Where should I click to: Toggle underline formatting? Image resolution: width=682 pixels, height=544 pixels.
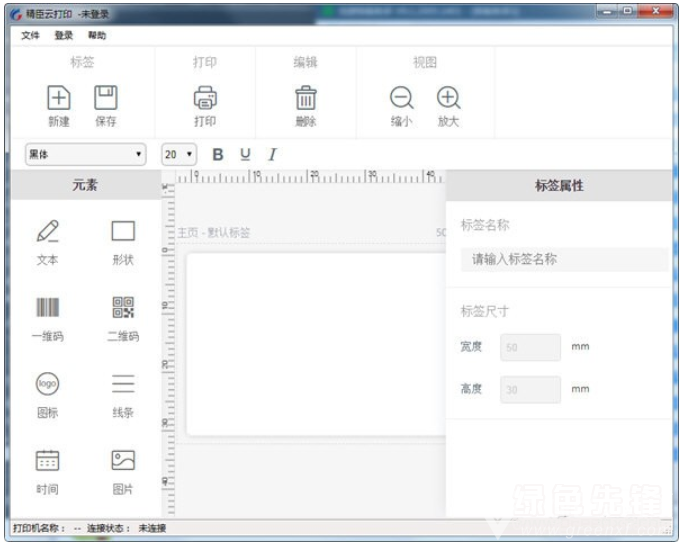(245, 154)
